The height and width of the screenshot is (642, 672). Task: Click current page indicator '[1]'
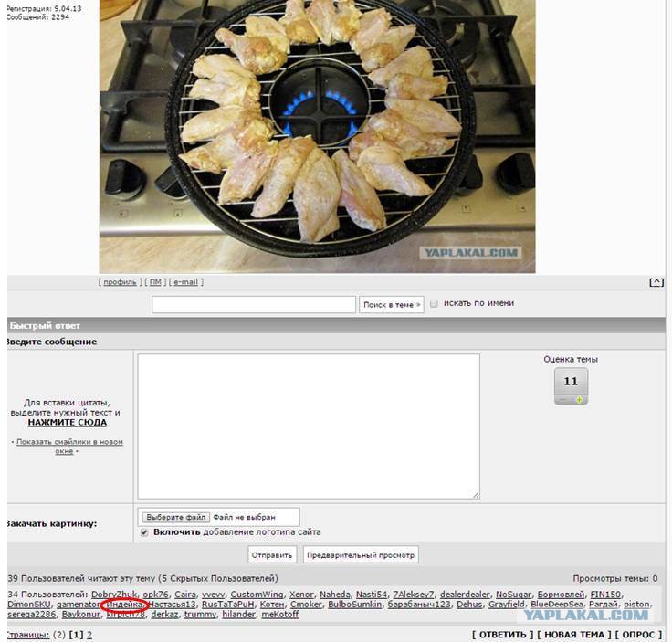click(76, 635)
